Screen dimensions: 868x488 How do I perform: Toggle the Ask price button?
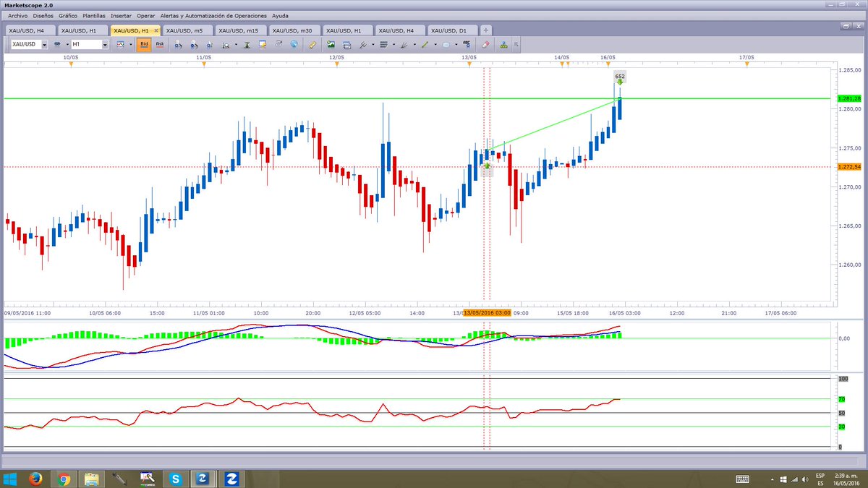point(160,44)
